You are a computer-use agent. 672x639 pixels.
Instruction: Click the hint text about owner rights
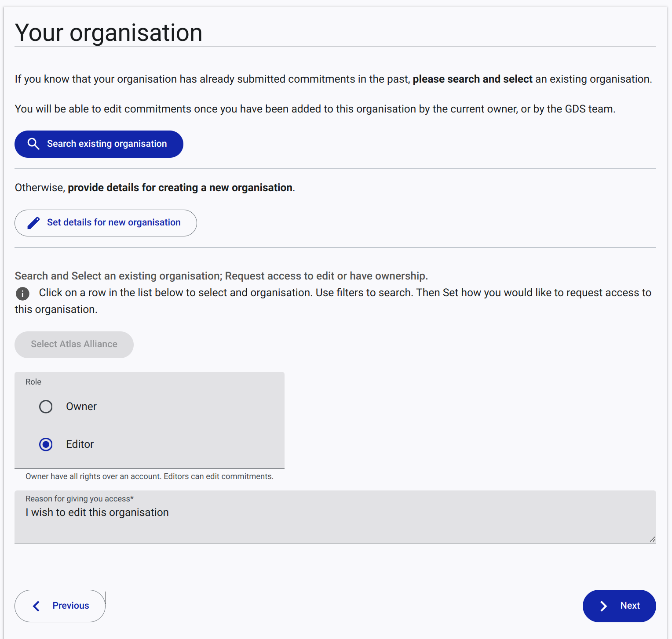click(x=150, y=476)
